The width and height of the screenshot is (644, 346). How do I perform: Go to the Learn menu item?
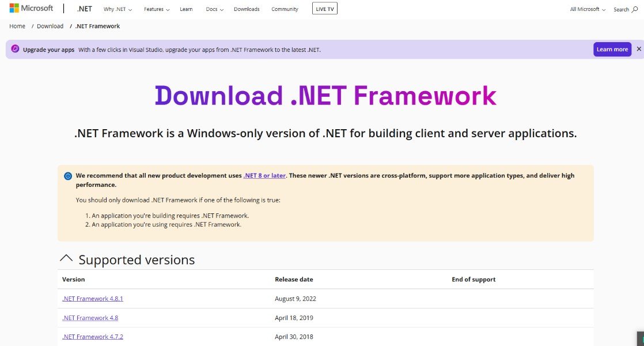pos(186,9)
